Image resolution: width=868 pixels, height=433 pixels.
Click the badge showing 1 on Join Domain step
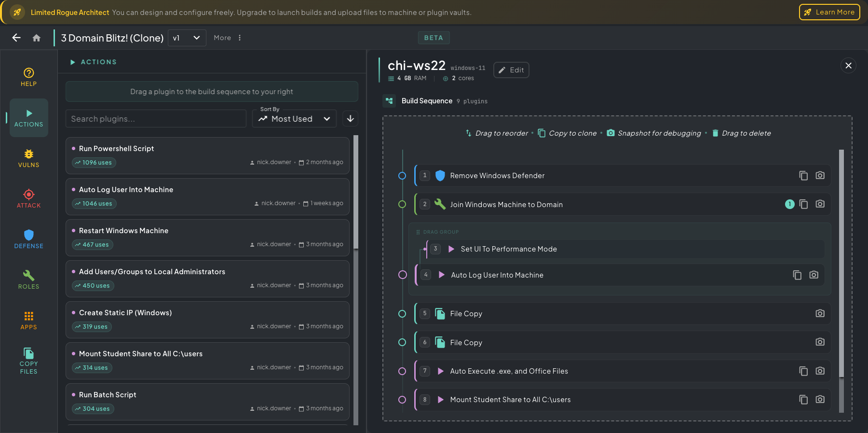click(789, 204)
